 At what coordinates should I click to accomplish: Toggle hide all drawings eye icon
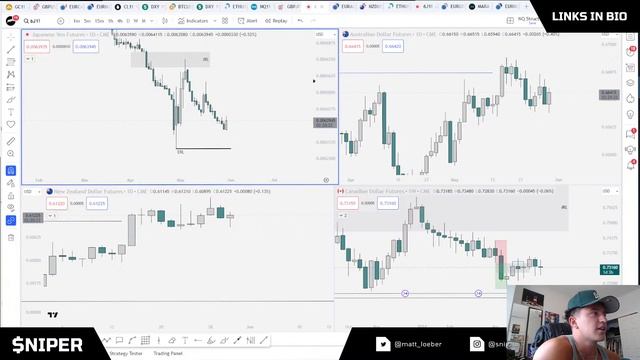click(x=11, y=208)
